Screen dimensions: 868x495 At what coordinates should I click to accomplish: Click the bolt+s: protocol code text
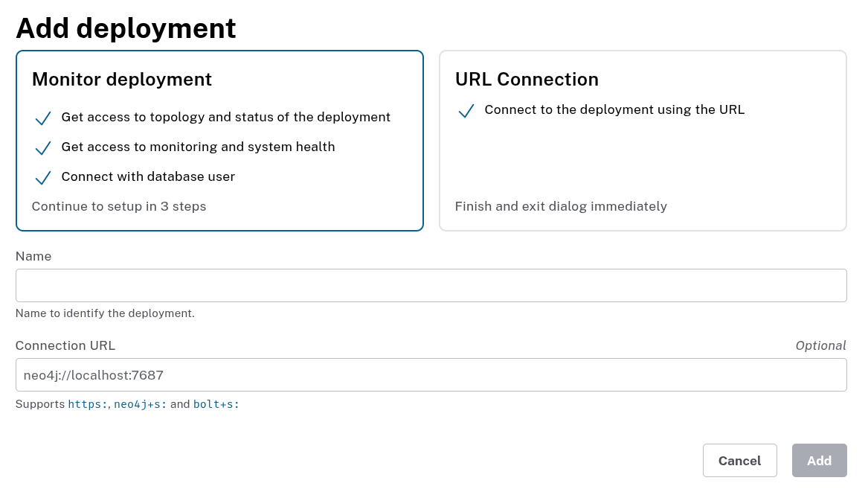point(216,405)
